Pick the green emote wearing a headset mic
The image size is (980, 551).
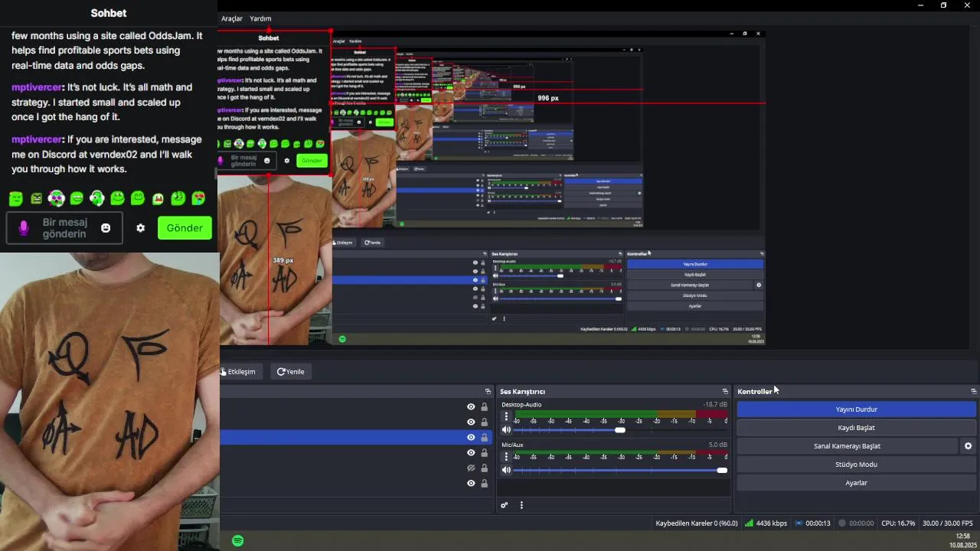coord(96,198)
